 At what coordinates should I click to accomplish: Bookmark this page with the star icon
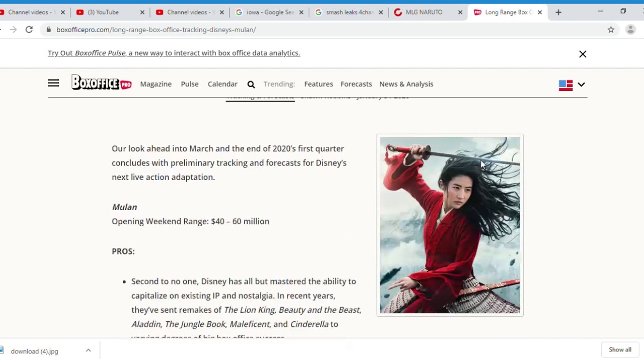pyautogui.click(x=611, y=30)
